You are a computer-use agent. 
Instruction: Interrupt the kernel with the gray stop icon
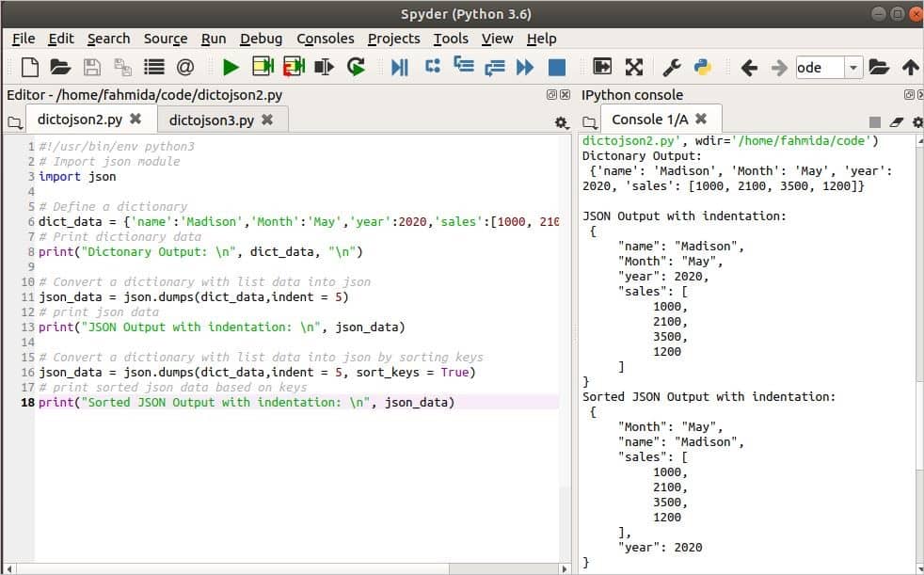(876, 122)
